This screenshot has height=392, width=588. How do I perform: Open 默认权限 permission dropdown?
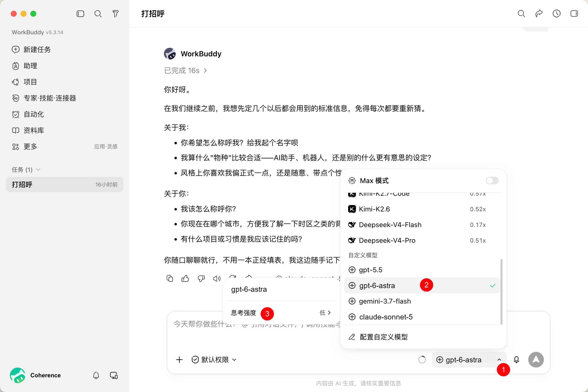coord(214,360)
